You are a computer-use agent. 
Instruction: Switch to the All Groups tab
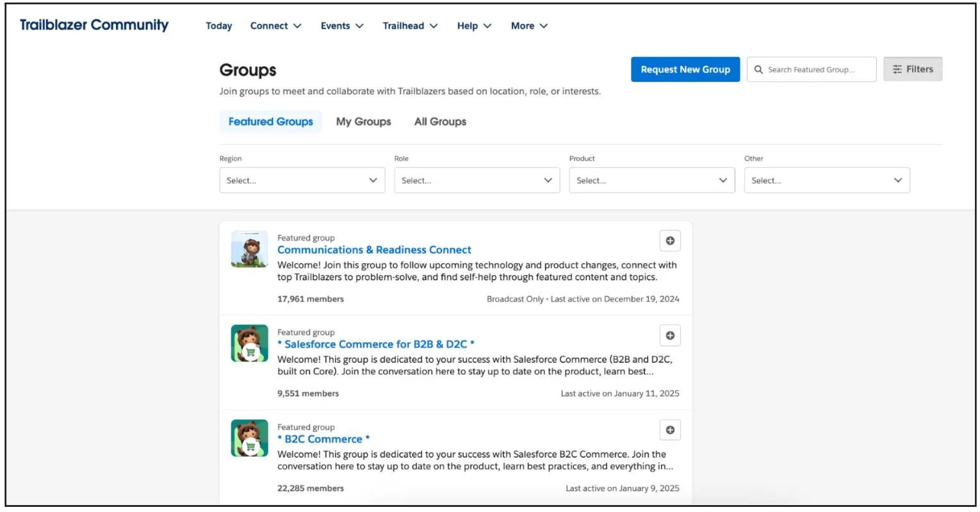(440, 122)
